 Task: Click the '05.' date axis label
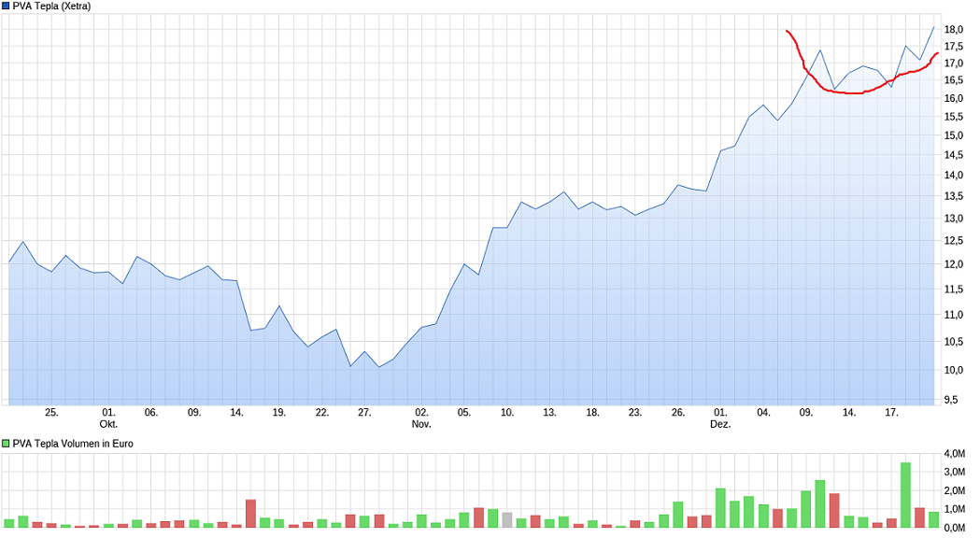pyautogui.click(x=463, y=413)
